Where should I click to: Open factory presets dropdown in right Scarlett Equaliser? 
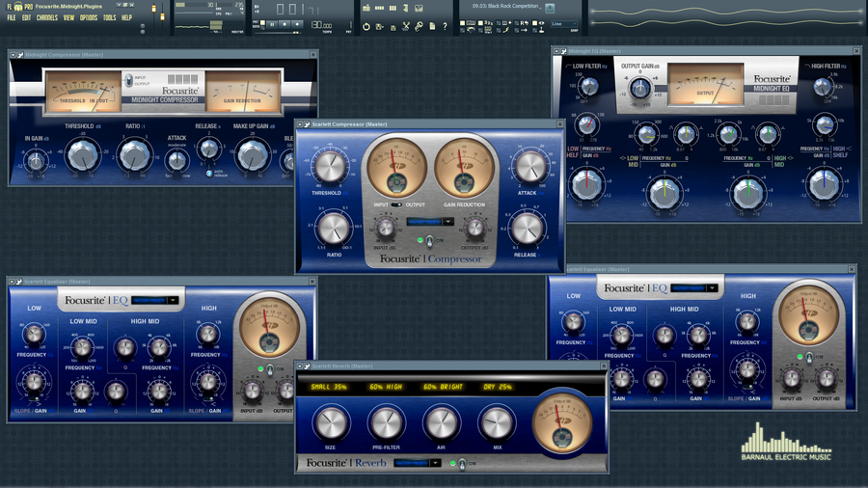694,287
